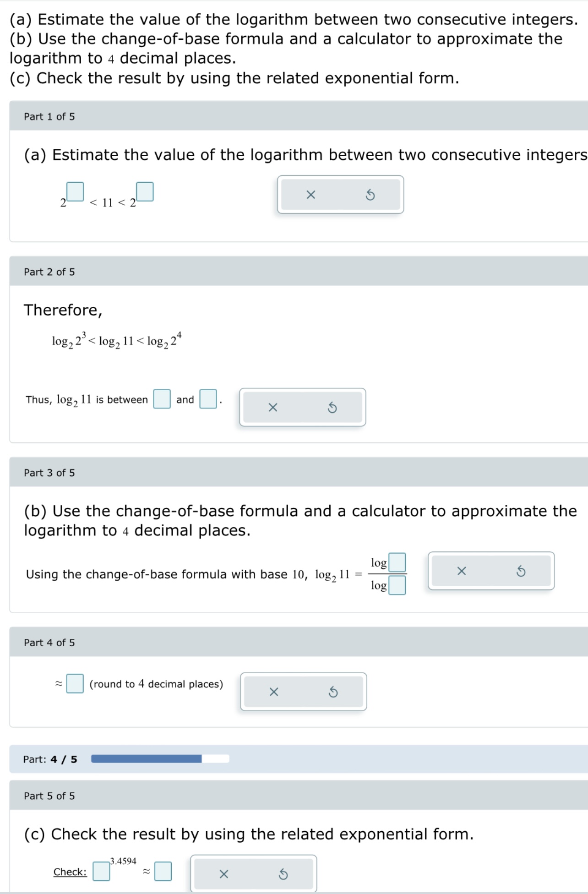Viewport: 588px width, 894px height.
Task: Undo the Part 4 entry
Action: pos(332,692)
